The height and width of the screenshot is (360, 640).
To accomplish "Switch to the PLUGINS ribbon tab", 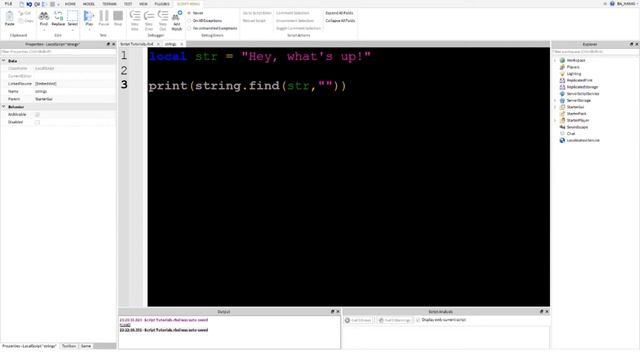I will pos(162,4).
